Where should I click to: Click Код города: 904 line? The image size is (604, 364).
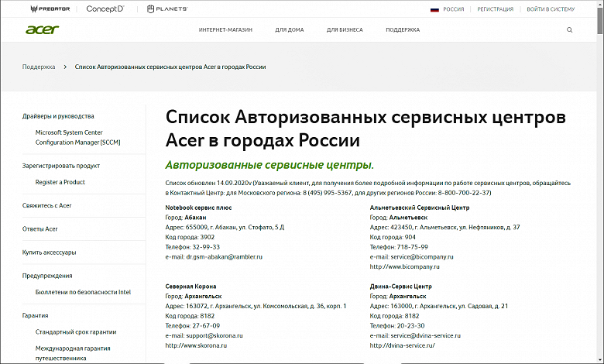point(393,237)
